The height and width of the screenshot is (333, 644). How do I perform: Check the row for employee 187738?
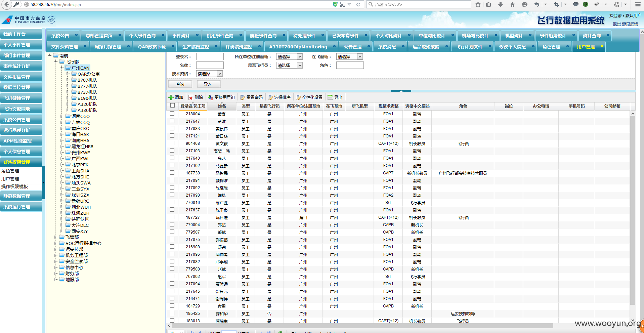coord(172,173)
